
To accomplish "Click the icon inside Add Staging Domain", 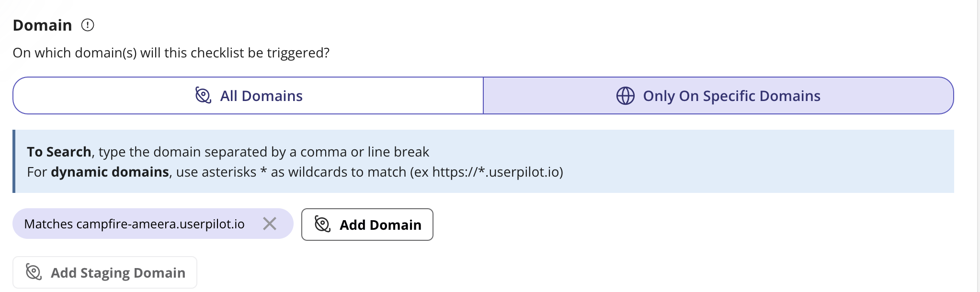I will [x=34, y=272].
